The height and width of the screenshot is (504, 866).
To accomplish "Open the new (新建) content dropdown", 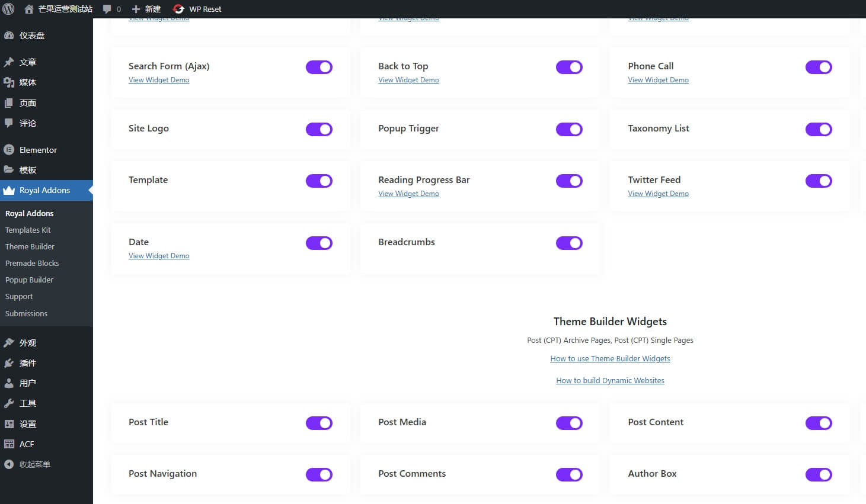I will tap(146, 9).
